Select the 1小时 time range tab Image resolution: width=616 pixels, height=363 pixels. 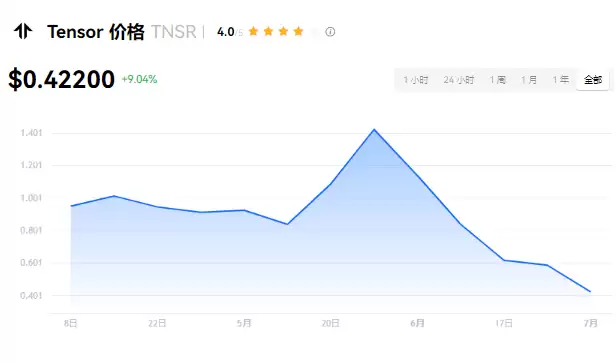[416, 80]
